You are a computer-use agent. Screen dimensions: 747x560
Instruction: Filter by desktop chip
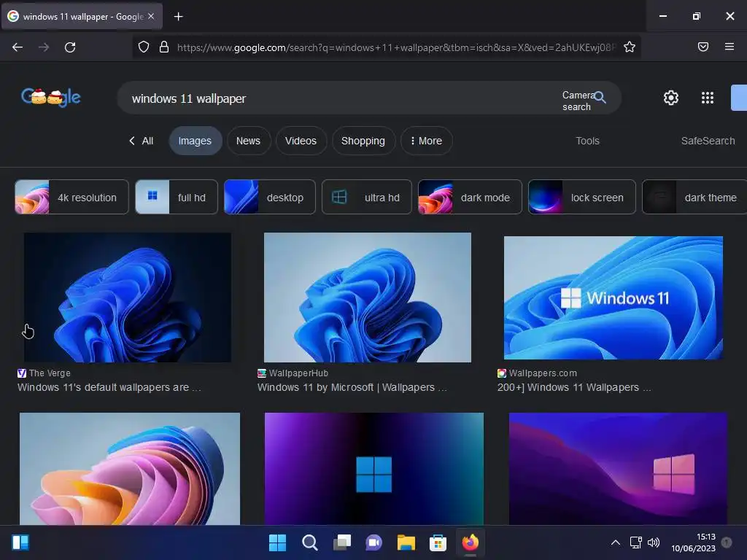[x=270, y=197]
